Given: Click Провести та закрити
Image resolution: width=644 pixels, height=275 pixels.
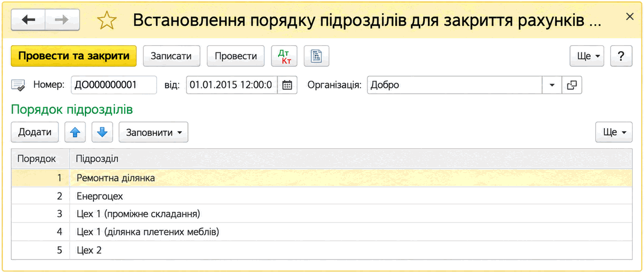Looking at the screenshot, I should point(73,56).
